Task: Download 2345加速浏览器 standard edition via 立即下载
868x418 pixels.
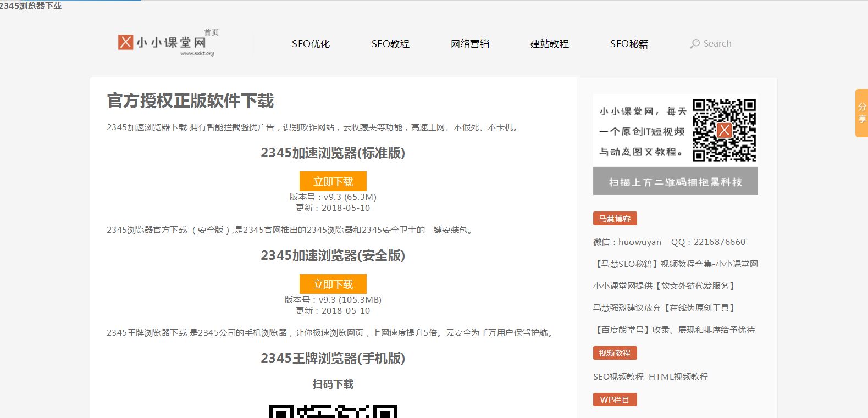Action: pos(333,181)
